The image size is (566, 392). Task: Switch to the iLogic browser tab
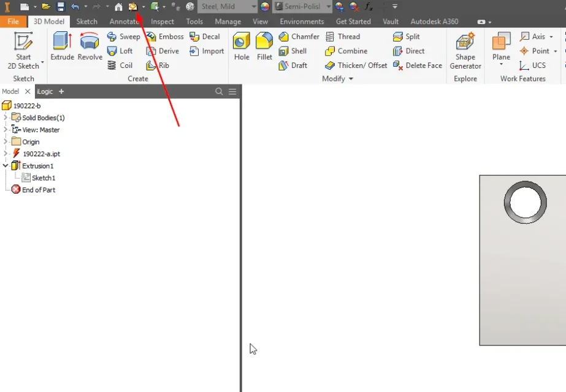(x=45, y=91)
